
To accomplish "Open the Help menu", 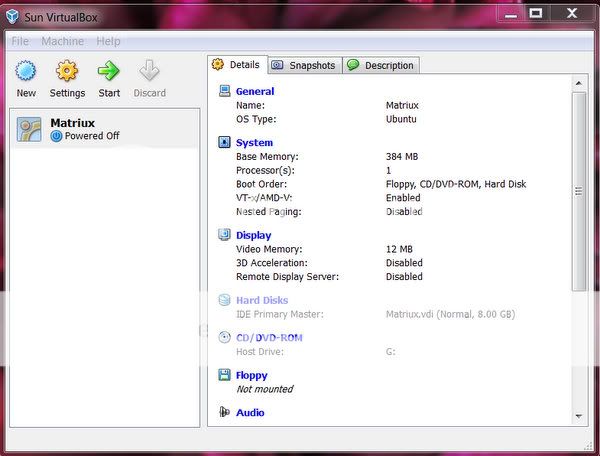I will pyautogui.click(x=108, y=41).
